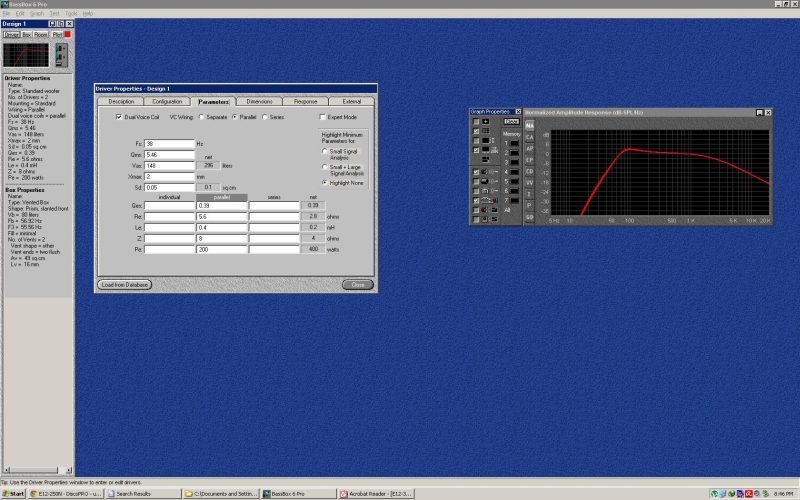Open the Tools menu

[71, 13]
